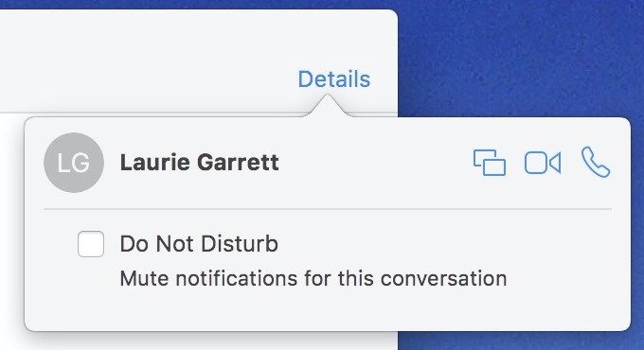
Task: Start screen sharing with Laurie Garrett
Action: point(490,163)
